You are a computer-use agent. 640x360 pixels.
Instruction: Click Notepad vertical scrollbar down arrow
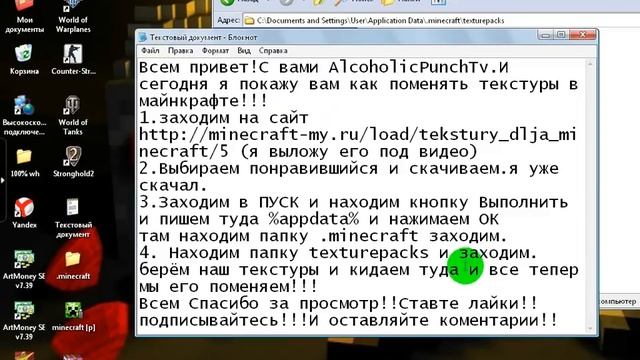[590, 328]
